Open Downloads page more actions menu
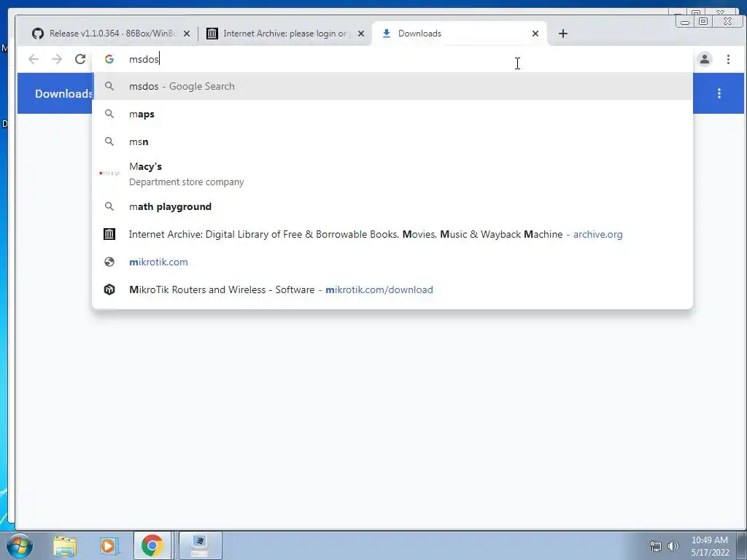This screenshot has height=560, width=747. tap(719, 93)
